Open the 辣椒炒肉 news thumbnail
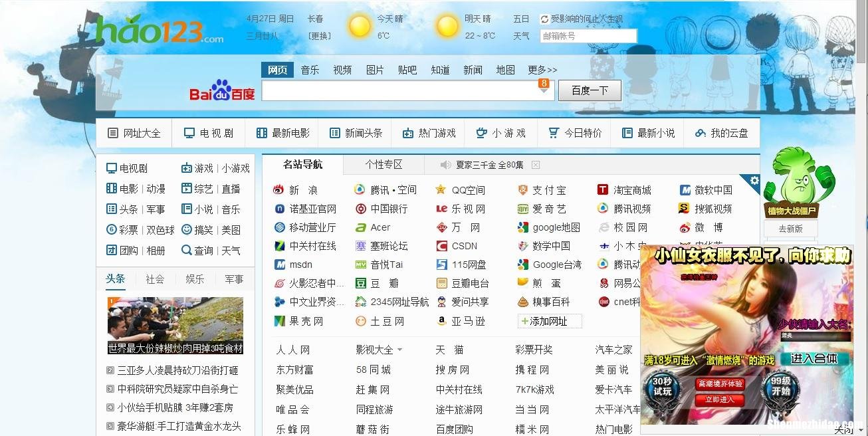Image resolution: width=868 pixels, height=436 pixels. click(x=175, y=326)
